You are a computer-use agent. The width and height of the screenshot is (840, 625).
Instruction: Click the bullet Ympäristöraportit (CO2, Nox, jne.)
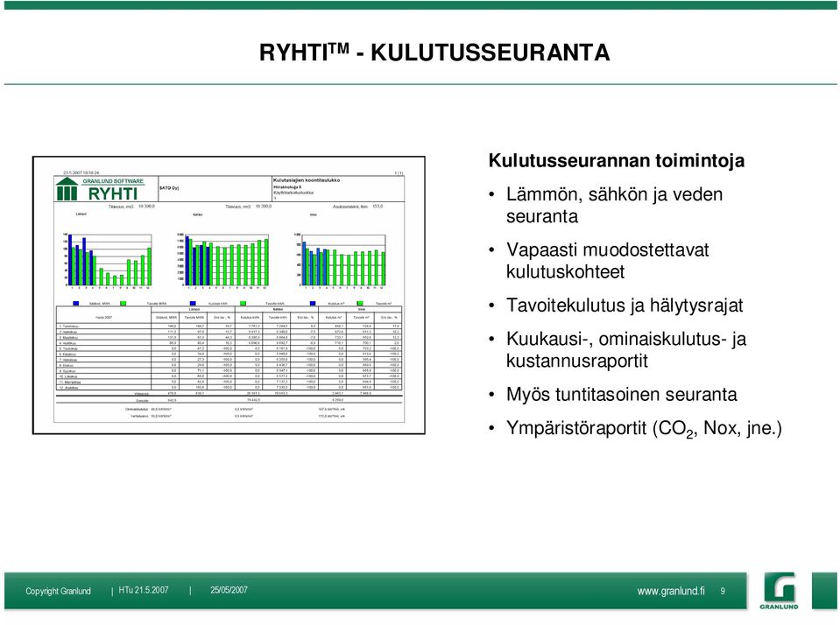(644, 428)
